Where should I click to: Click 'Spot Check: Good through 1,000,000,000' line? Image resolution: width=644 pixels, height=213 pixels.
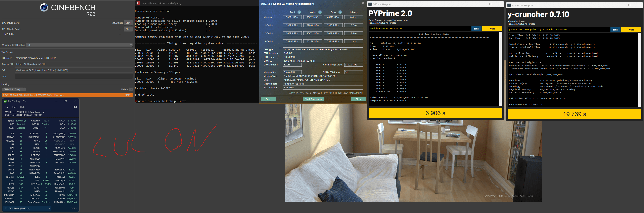click(536, 75)
